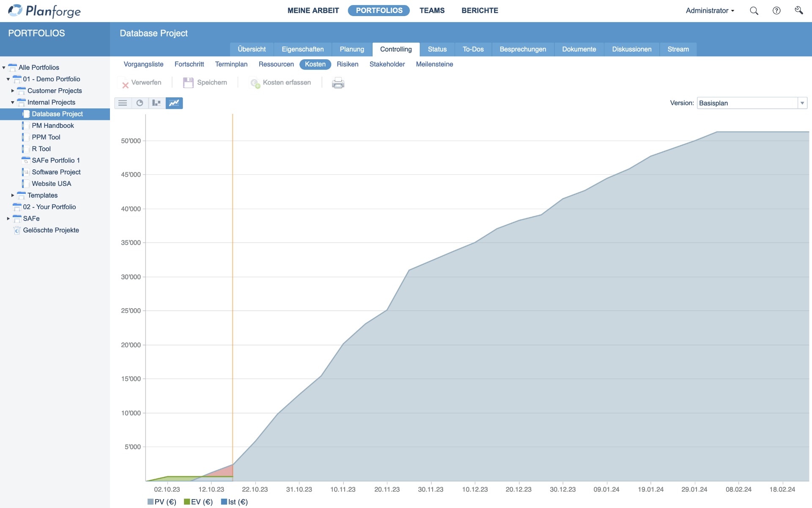Expand the 02 - Your Portfolio item
812x508 pixels.
pyautogui.click(x=8, y=207)
